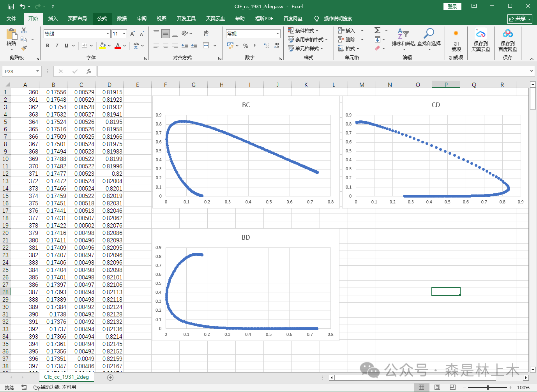Save to 百度网盘 icon
537x392 pixels.
point(508,40)
